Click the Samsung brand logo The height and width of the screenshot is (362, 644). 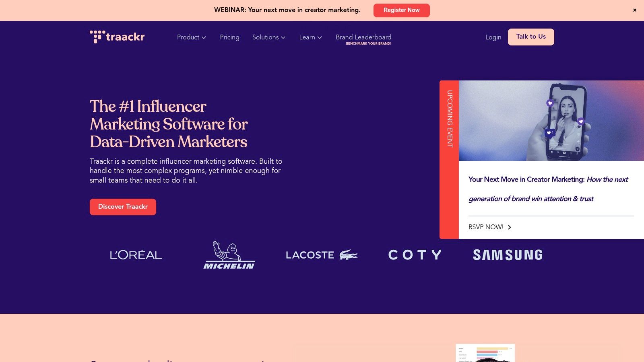click(508, 255)
